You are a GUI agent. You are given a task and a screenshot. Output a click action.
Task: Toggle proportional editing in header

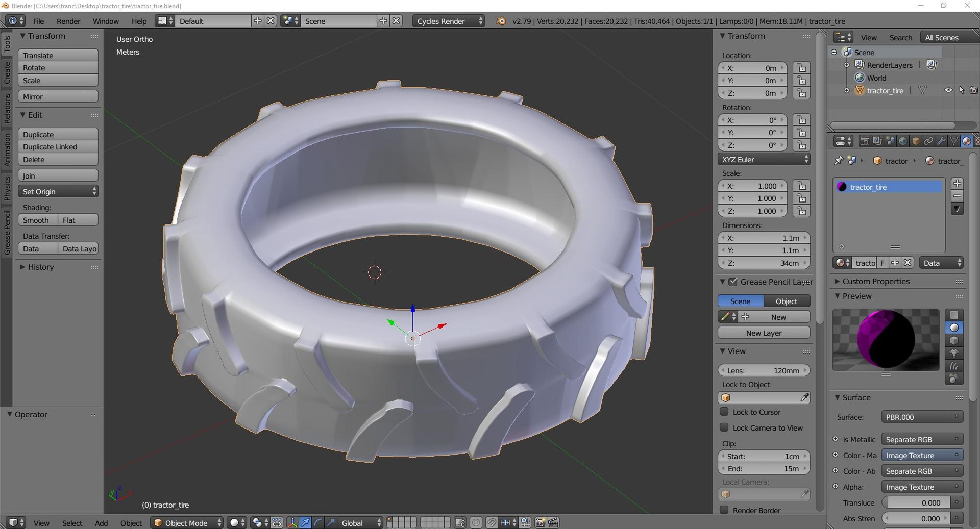[x=476, y=522]
